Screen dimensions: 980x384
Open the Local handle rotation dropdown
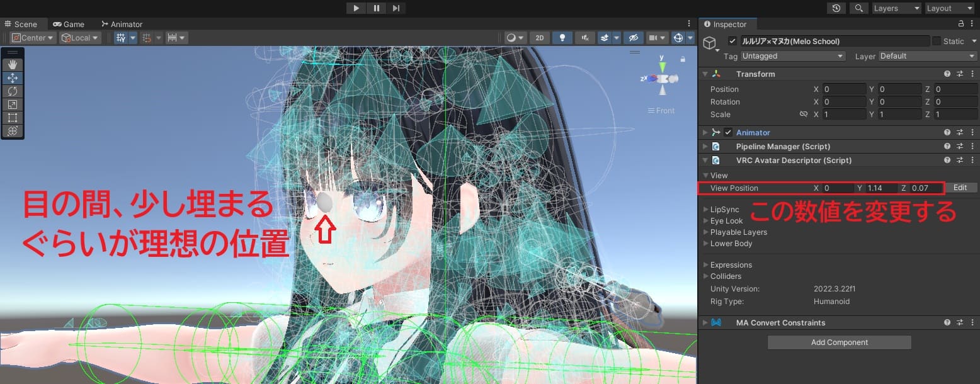(x=80, y=38)
